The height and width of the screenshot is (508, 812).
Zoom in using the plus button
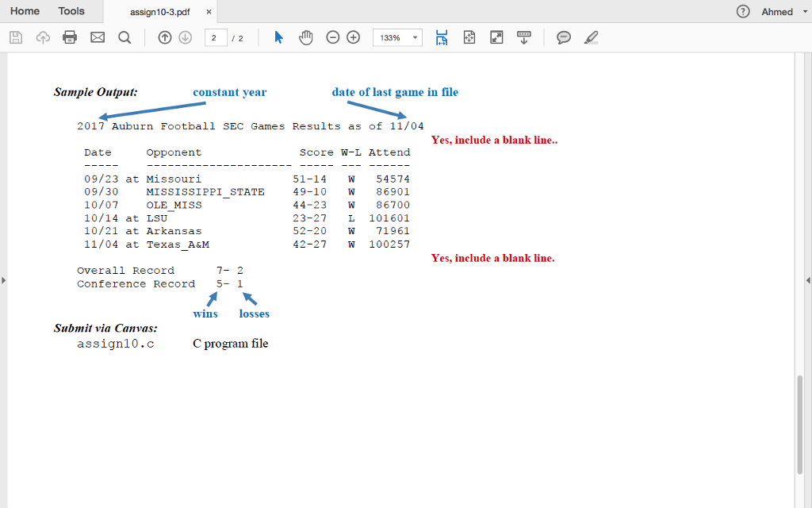coord(352,37)
